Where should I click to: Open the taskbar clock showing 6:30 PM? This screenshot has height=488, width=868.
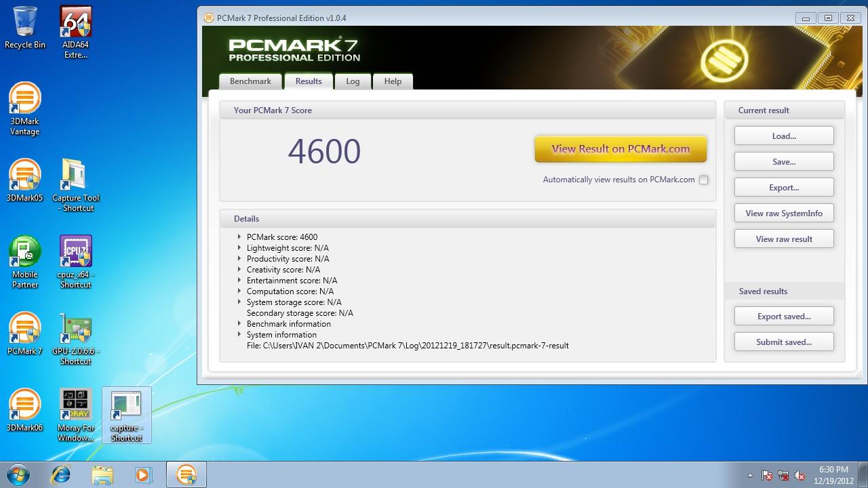[x=833, y=475]
